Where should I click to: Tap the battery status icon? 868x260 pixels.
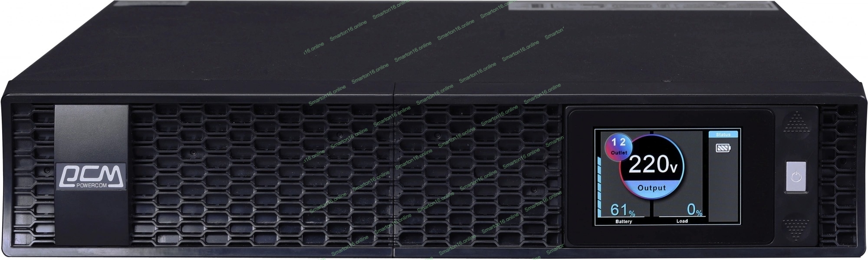(723, 148)
